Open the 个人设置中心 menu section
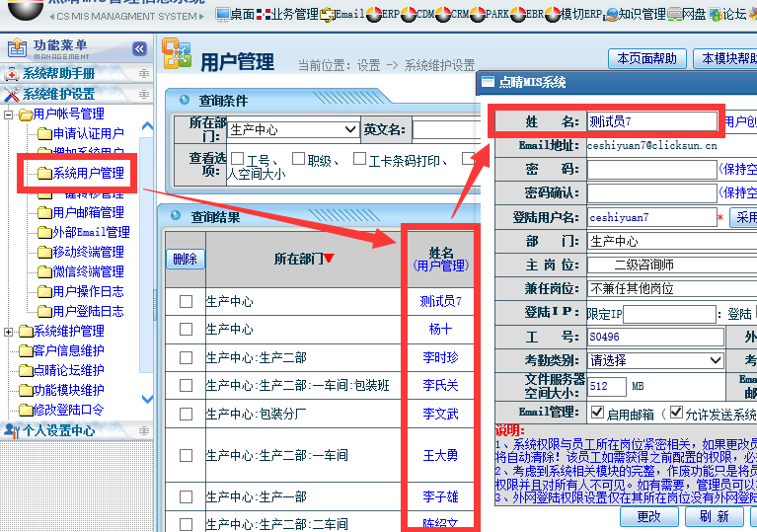This screenshot has width=757, height=532. click(x=59, y=430)
